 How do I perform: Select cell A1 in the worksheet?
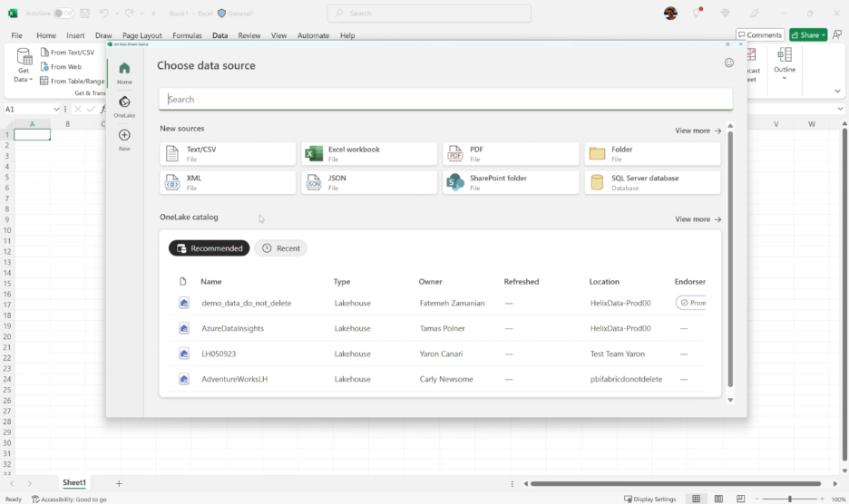pyautogui.click(x=32, y=134)
